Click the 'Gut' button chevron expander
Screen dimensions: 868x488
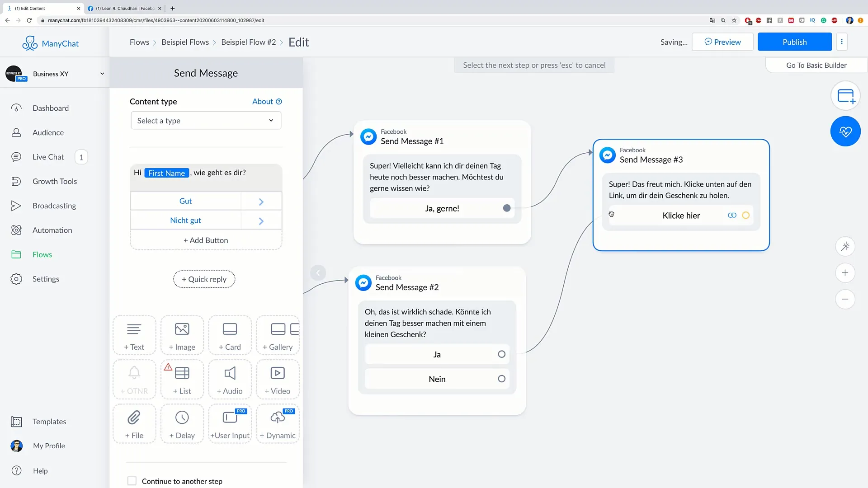pyautogui.click(x=261, y=201)
